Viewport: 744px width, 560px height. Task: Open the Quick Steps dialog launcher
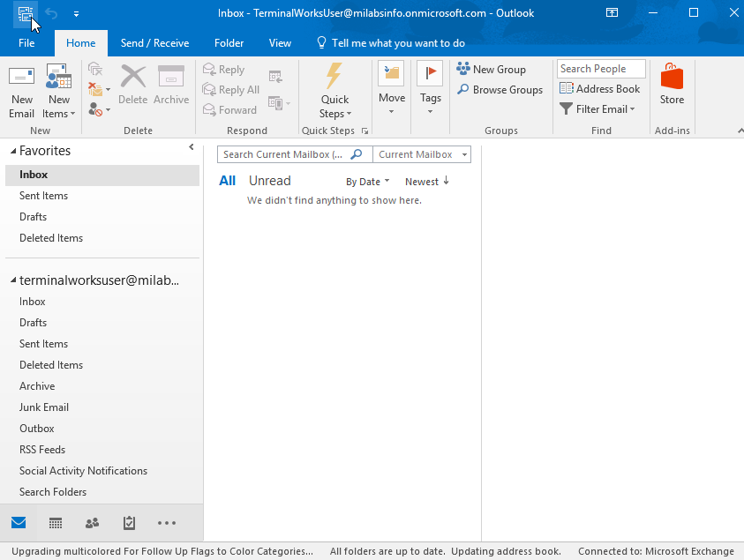[364, 131]
